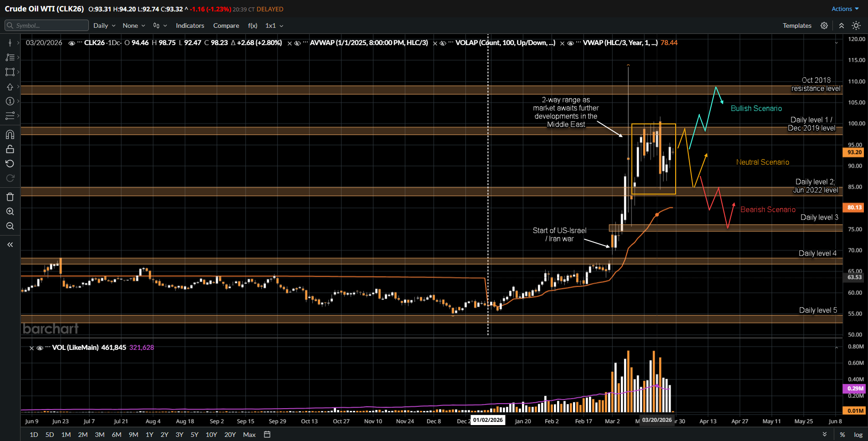Open the candlestick chart type dropdown
Image resolution: width=868 pixels, height=441 pixels.
click(x=160, y=26)
